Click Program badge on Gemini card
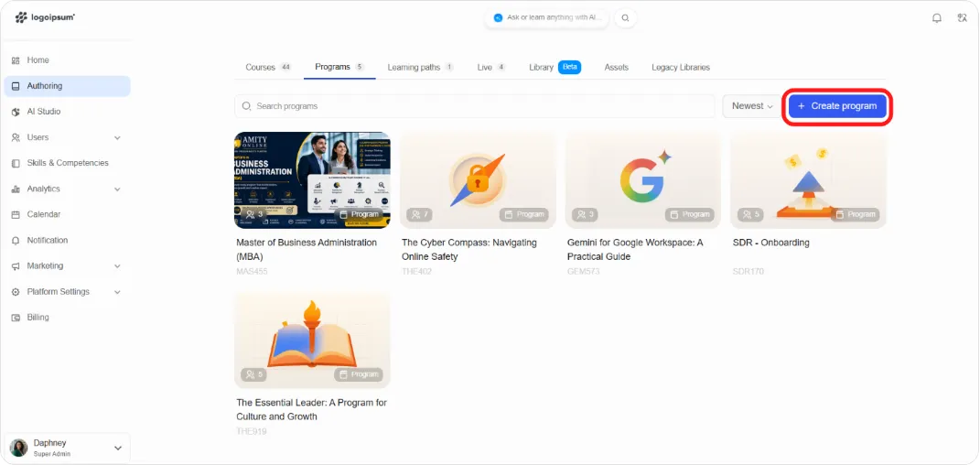 (690, 214)
